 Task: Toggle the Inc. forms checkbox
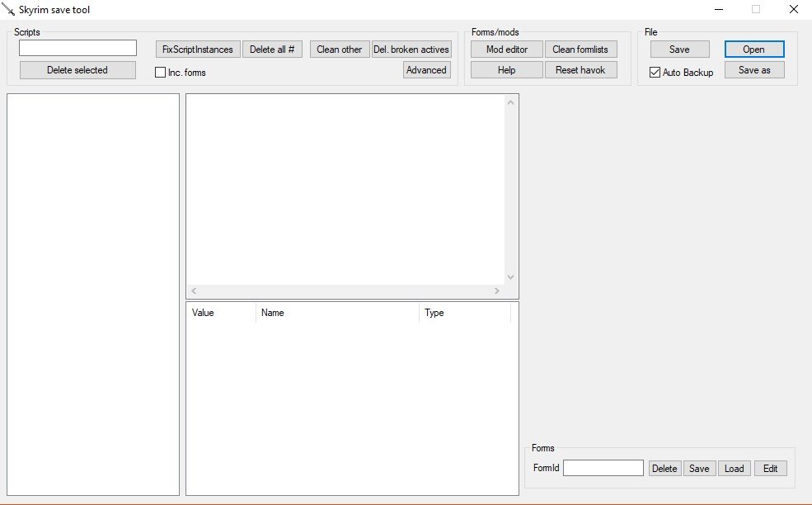161,73
